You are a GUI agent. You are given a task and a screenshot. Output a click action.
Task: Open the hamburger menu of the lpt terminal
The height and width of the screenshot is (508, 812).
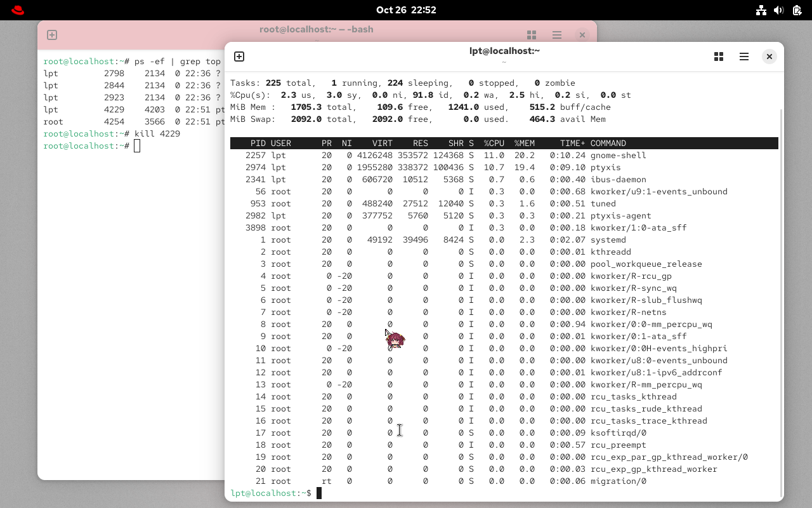click(743, 57)
